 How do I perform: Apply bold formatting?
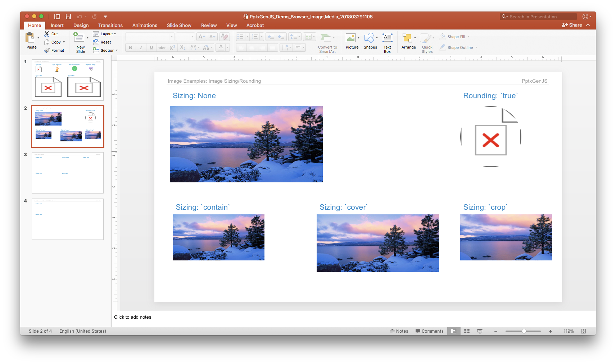(x=130, y=47)
